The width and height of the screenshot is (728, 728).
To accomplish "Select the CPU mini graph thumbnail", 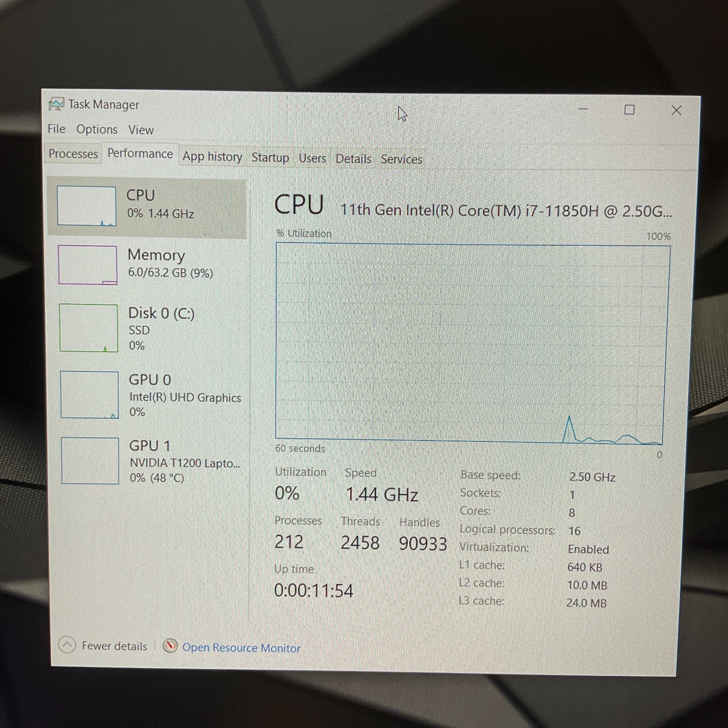I will point(86,206).
